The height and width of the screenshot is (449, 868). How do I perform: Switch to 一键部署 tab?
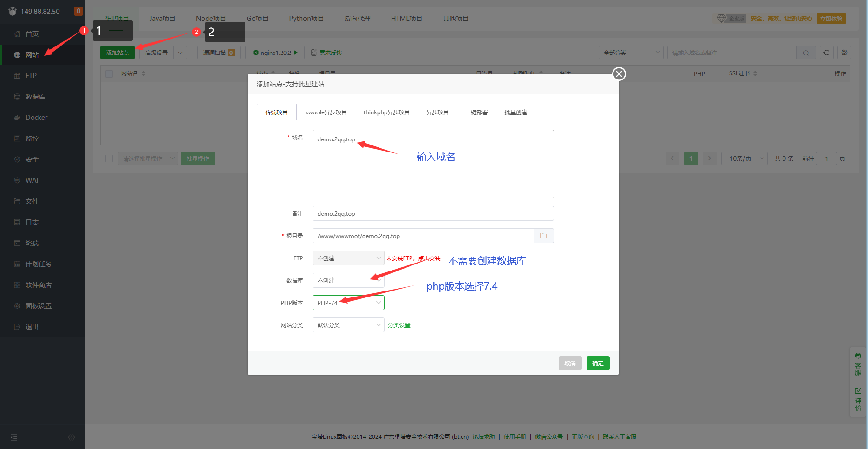coord(476,112)
